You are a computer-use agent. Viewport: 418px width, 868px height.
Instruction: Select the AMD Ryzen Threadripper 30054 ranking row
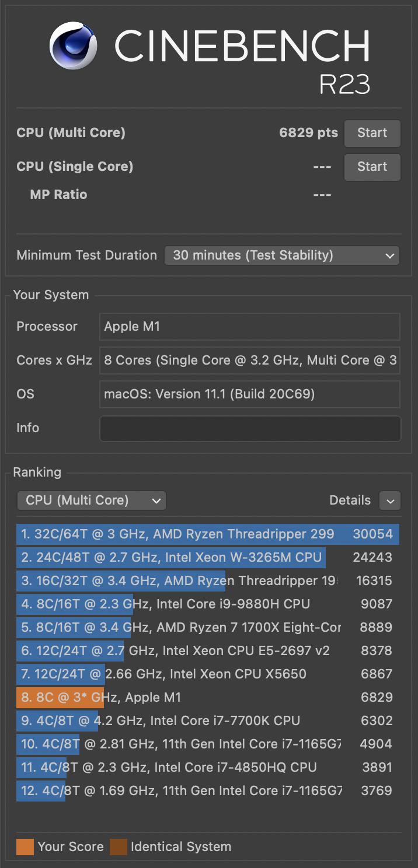coord(207,534)
